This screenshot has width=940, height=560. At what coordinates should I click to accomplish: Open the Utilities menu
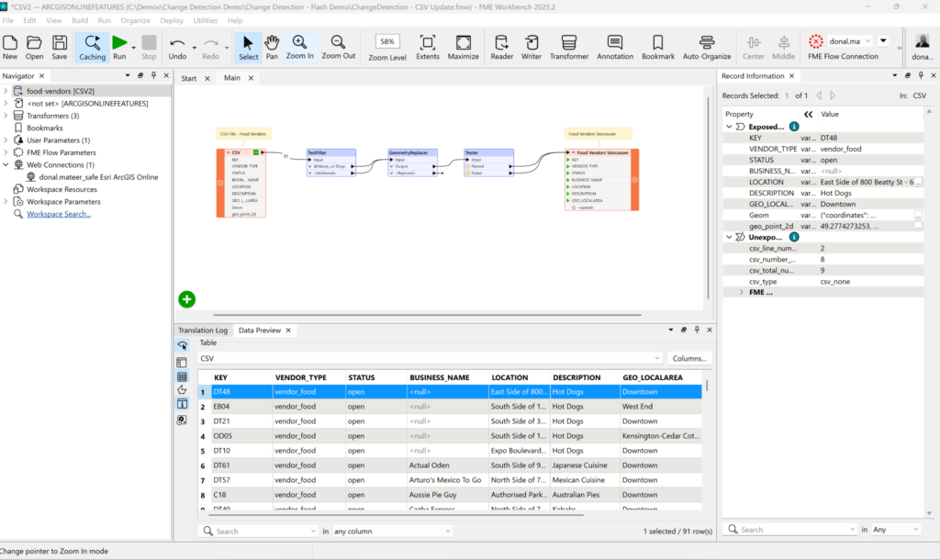[206, 19]
